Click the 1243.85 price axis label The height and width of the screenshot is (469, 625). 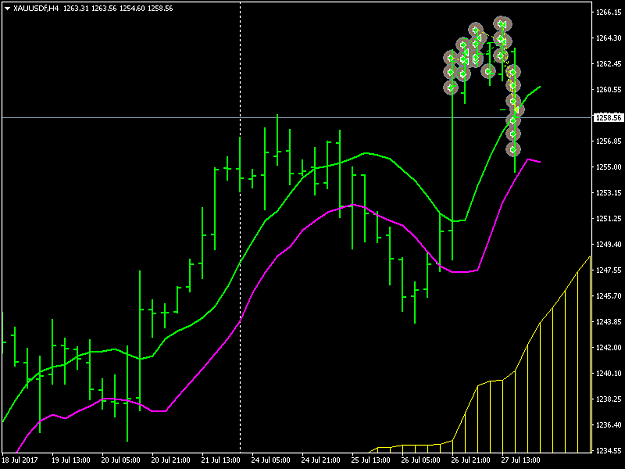(608, 322)
